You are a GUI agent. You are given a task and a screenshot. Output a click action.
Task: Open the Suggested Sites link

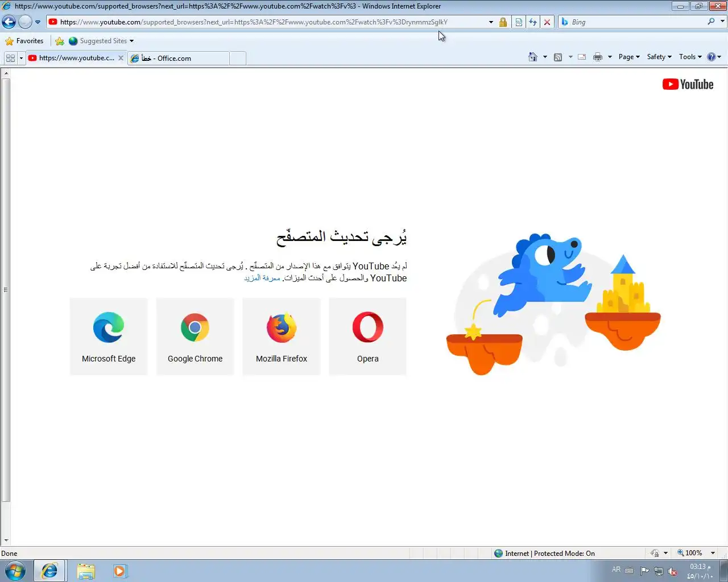101,41
